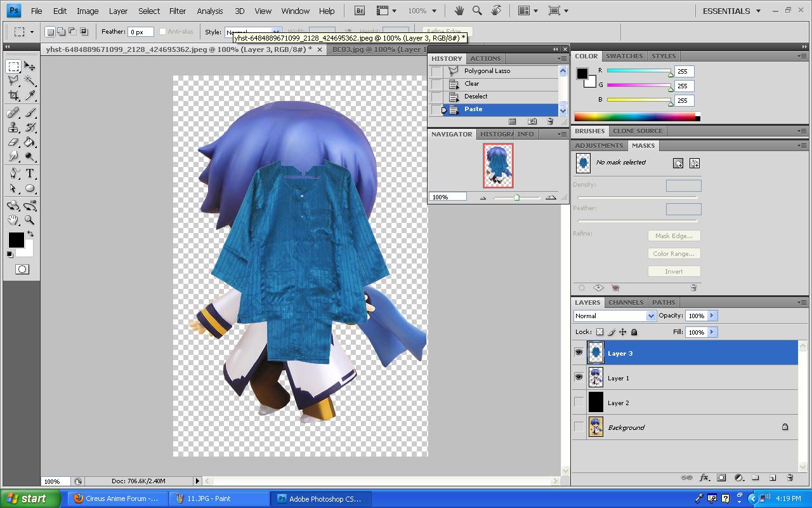Select the Path Selection tool
This screenshot has width=812, height=508.
(x=13, y=189)
